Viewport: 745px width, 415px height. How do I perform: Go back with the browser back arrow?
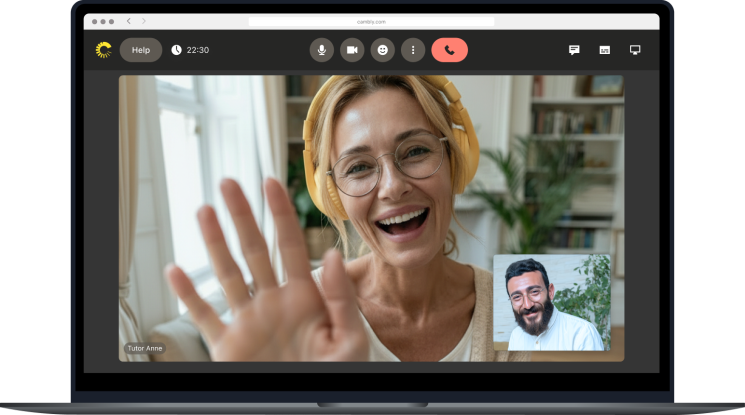coord(129,21)
